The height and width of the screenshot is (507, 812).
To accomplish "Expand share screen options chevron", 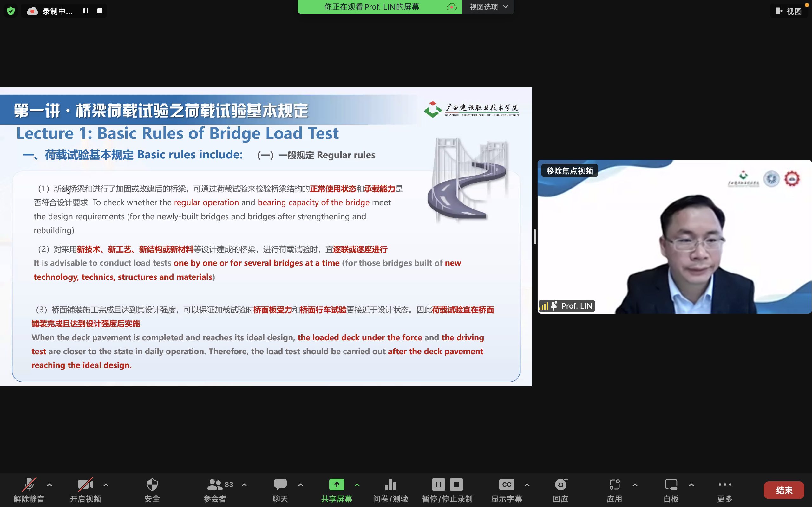I will [x=357, y=485].
